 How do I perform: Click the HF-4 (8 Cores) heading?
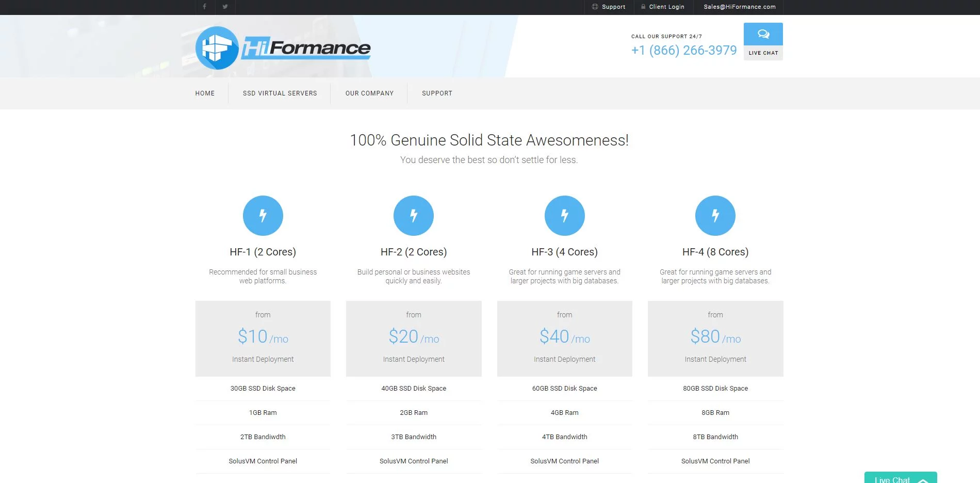(715, 252)
